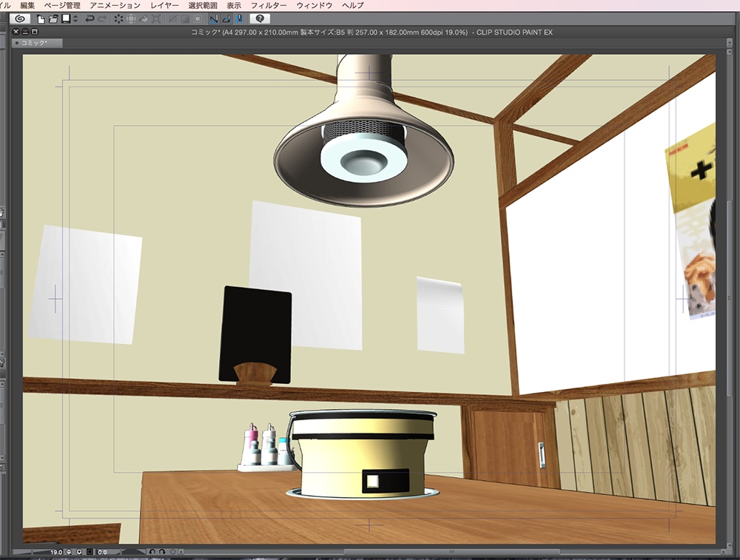Rotate canvas left with the counterclockwise icon

pos(152,552)
